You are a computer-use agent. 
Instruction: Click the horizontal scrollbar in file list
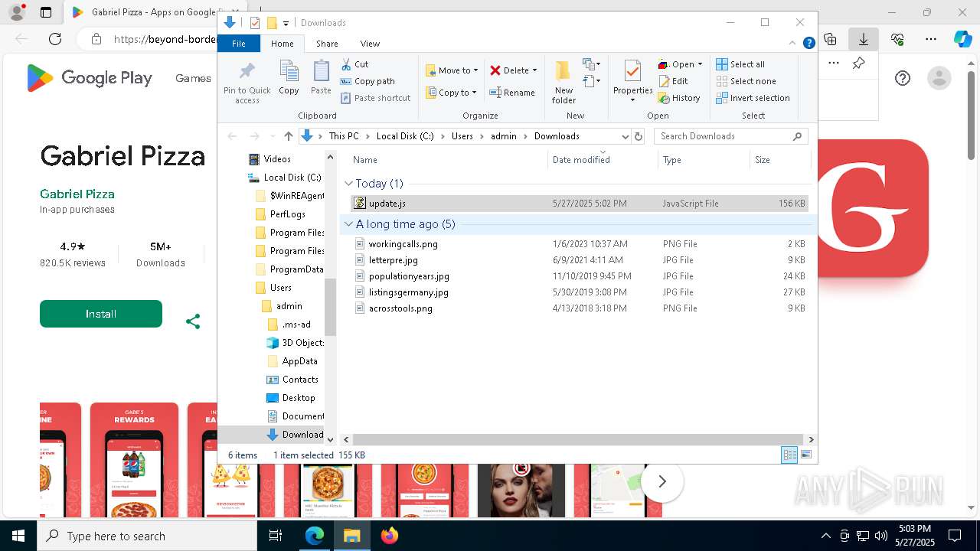(578, 440)
